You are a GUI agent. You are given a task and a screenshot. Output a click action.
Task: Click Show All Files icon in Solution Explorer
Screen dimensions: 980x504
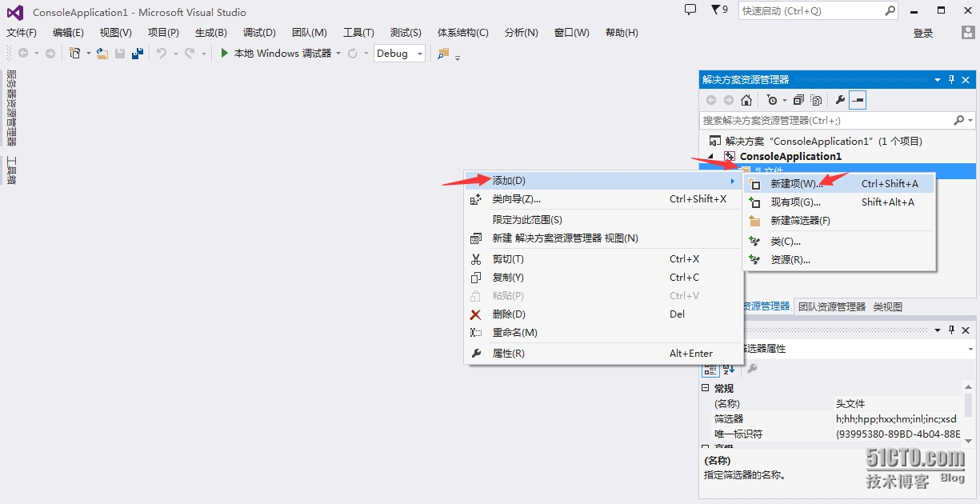[x=816, y=100]
